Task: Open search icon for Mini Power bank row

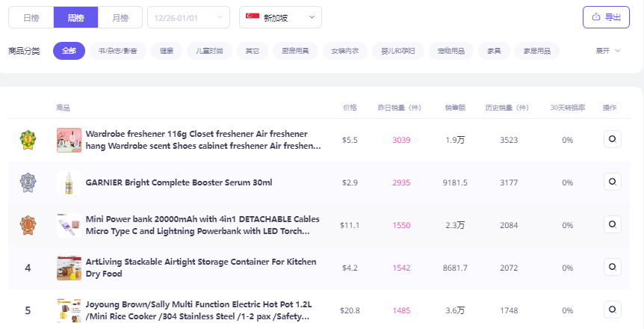Action: (x=613, y=224)
